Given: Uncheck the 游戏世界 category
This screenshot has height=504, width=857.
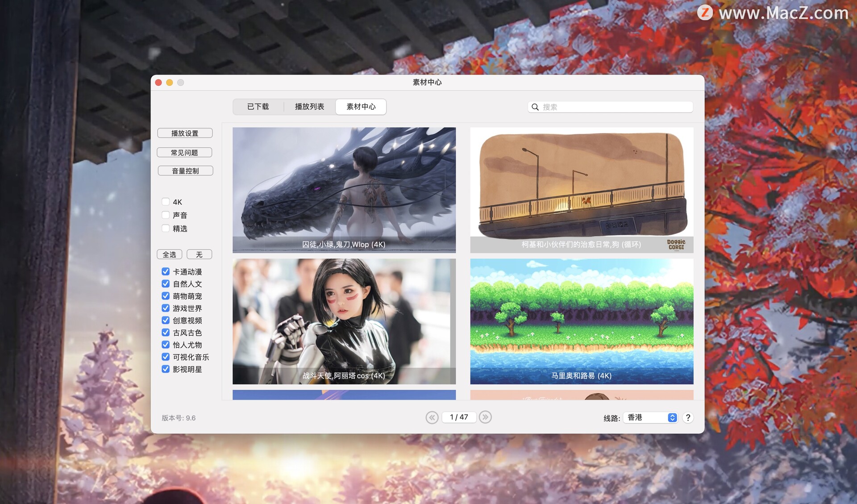Looking at the screenshot, I should [166, 308].
